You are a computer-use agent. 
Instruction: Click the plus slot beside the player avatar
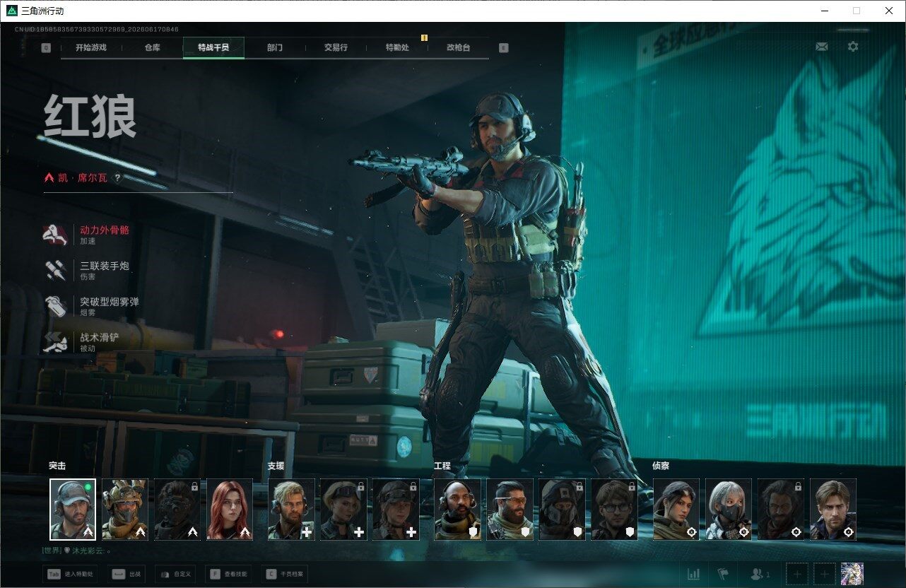824,574
